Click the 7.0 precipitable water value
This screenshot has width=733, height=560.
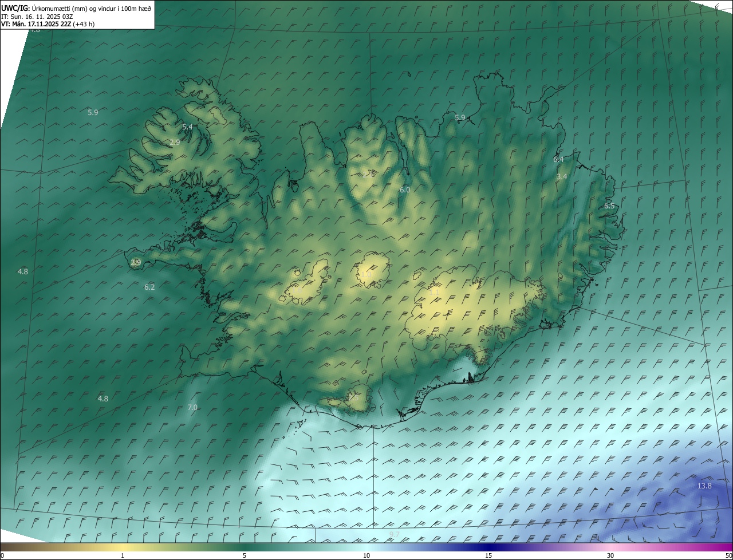[192, 407]
